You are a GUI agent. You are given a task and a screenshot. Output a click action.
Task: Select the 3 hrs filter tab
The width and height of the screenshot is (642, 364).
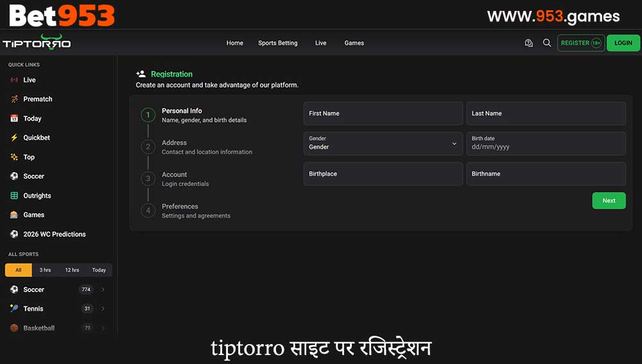pyautogui.click(x=45, y=270)
